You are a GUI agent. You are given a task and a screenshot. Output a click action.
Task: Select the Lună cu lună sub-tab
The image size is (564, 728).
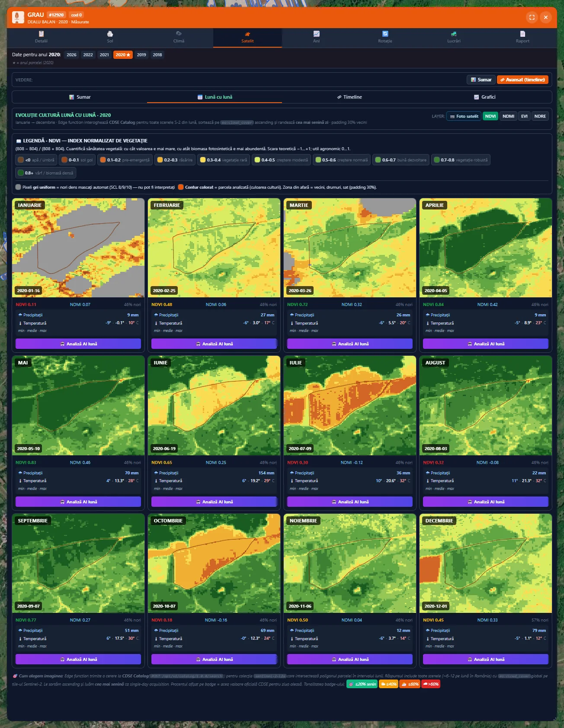pos(215,97)
